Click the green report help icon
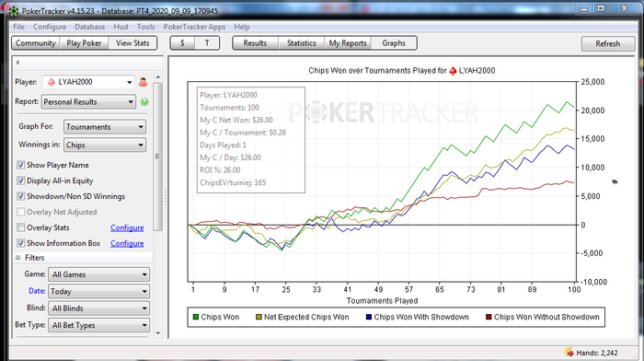The width and height of the screenshot is (644, 361). click(144, 102)
